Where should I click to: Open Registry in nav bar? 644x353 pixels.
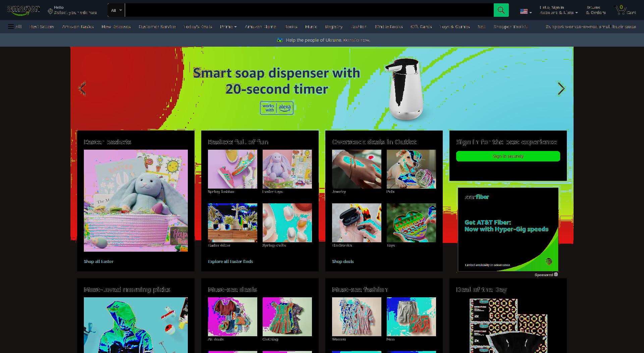(334, 27)
